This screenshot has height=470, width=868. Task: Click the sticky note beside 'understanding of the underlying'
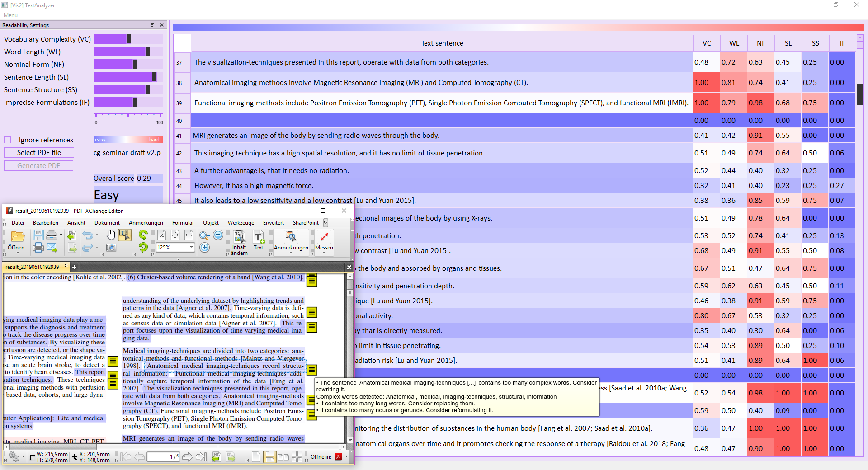pos(311,312)
